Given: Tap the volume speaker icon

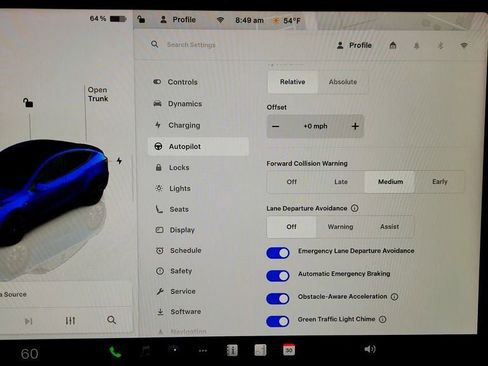Looking at the screenshot, I should pyautogui.click(x=370, y=349).
